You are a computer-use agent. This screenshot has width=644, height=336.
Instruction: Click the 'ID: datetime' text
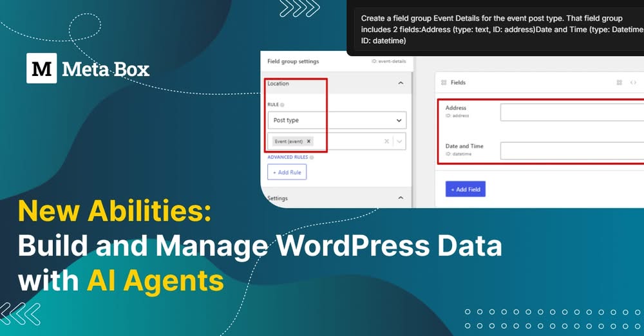tap(459, 154)
